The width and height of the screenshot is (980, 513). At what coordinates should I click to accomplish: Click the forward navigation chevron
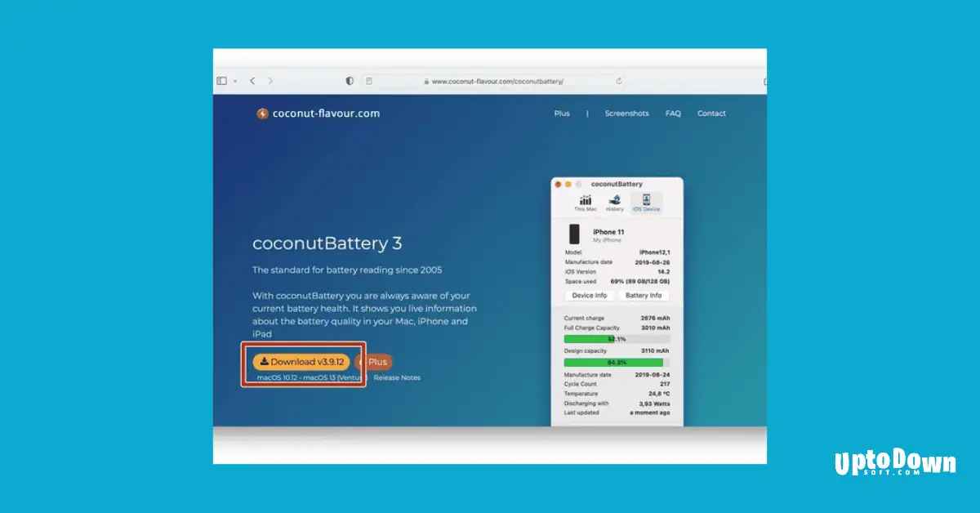coord(269,81)
